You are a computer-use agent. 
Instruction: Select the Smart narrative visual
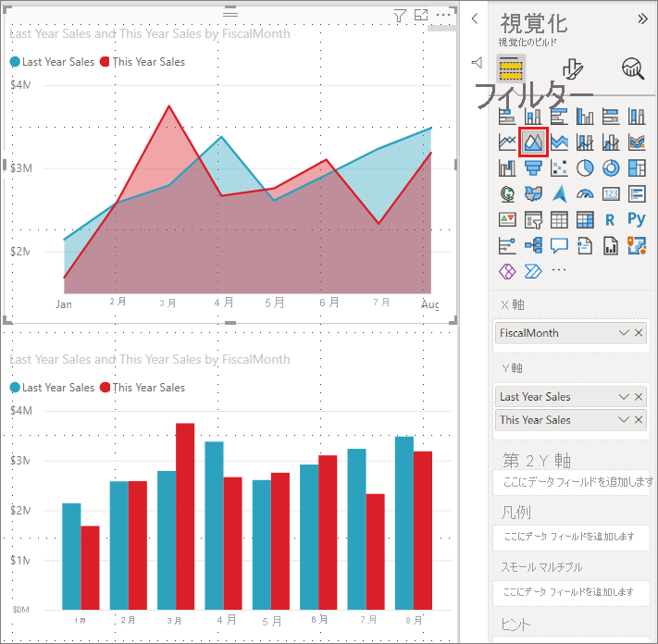[585, 245]
